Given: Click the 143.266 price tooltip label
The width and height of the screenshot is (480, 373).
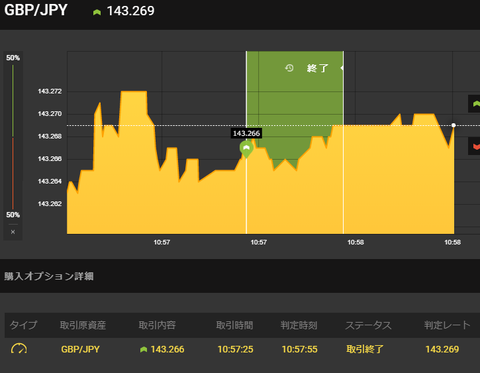Looking at the screenshot, I should [x=246, y=133].
